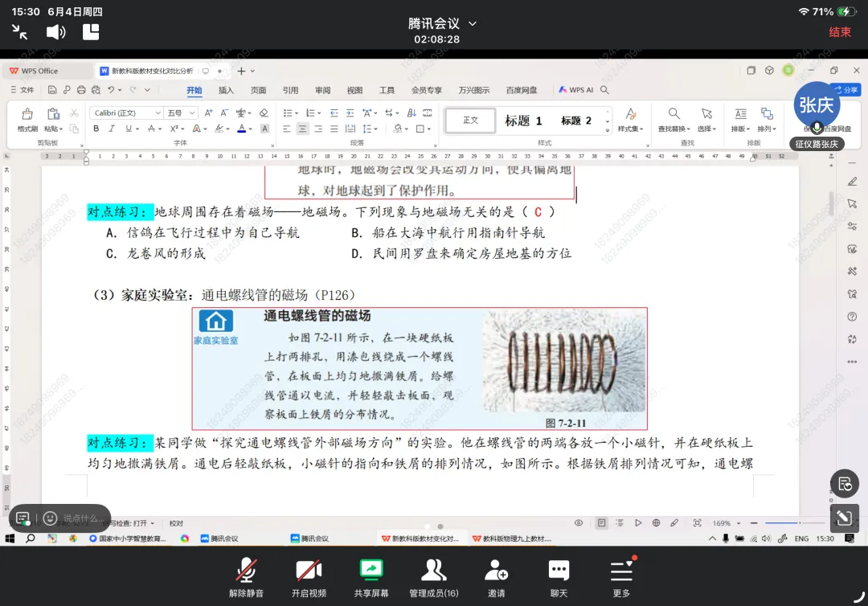The width and height of the screenshot is (868, 606).
Task: Apply the 标题 1 style
Action: tap(522, 120)
